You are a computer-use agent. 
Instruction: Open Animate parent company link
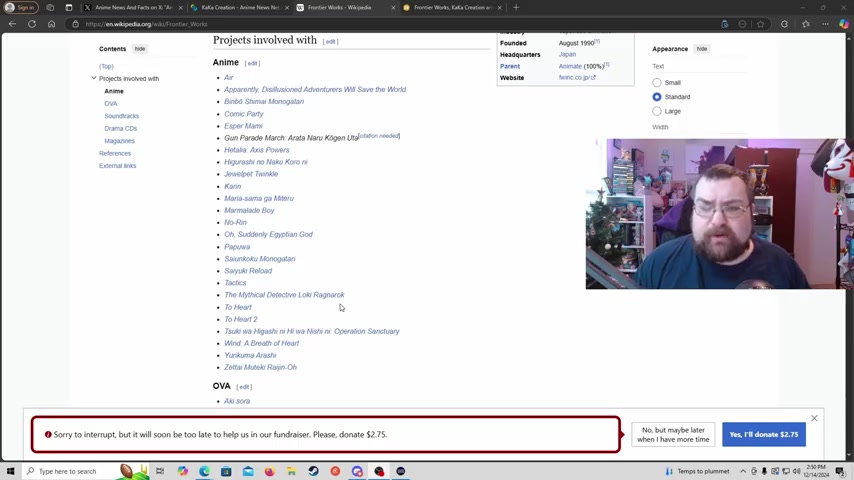(570, 66)
